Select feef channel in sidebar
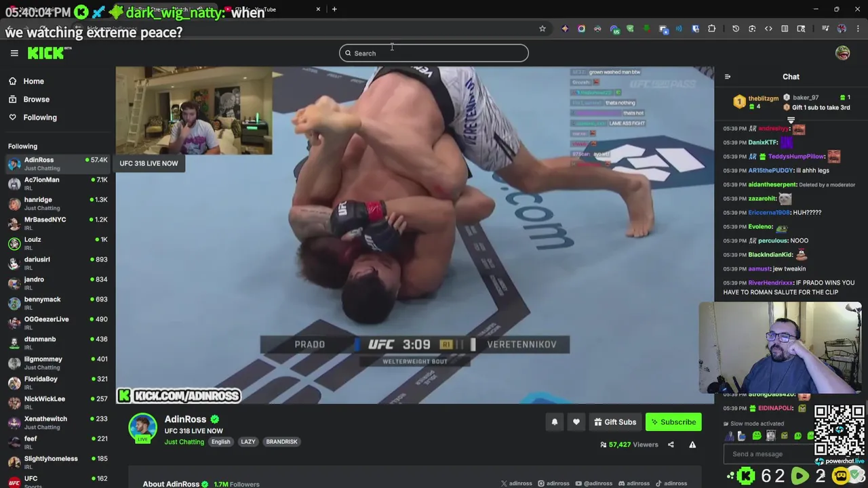 (x=58, y=442)
